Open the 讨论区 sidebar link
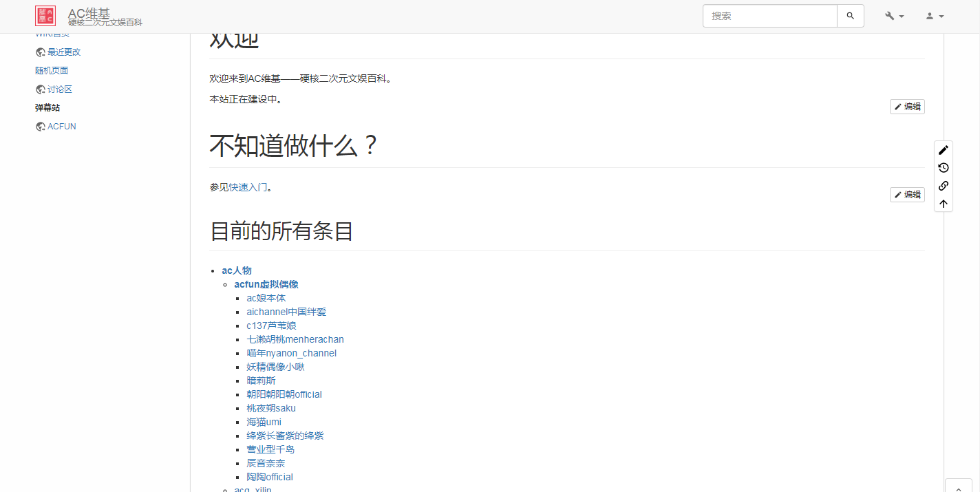 [x=60, y=89]
